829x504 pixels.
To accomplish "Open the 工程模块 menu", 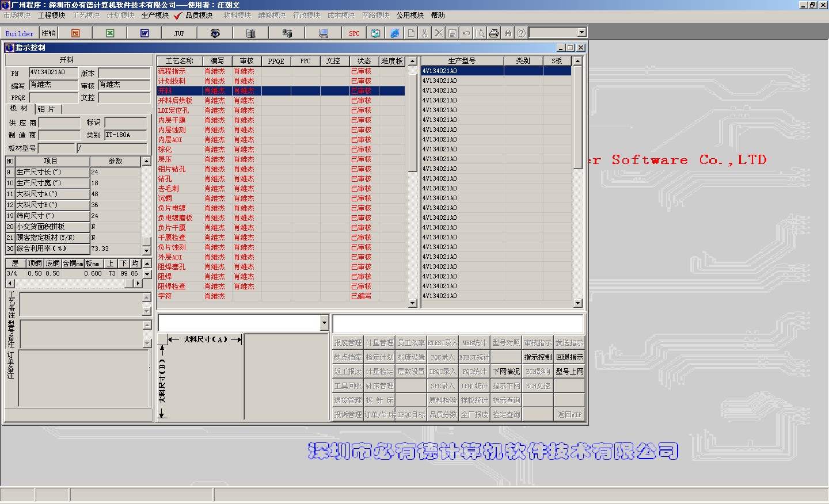I will point(52,16).
